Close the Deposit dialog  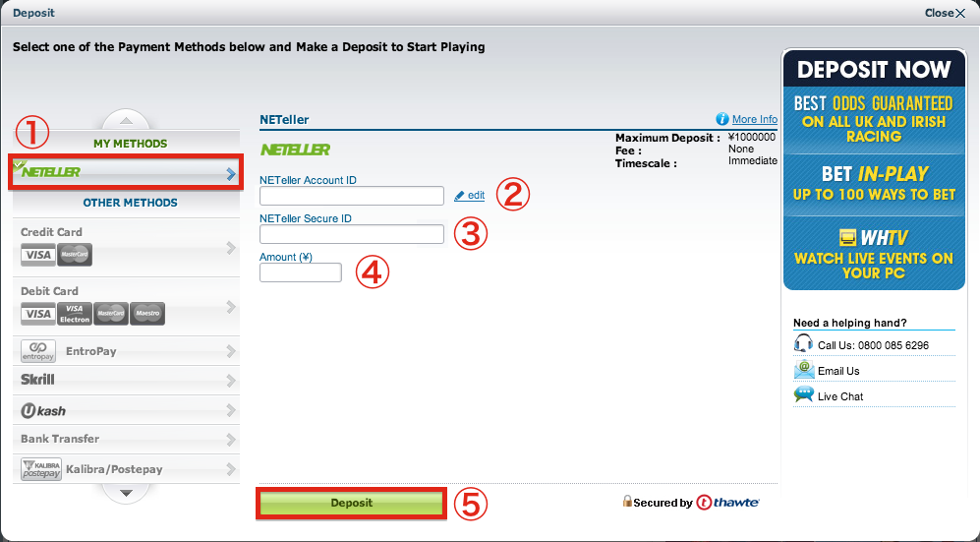click(x=945, y=13)
